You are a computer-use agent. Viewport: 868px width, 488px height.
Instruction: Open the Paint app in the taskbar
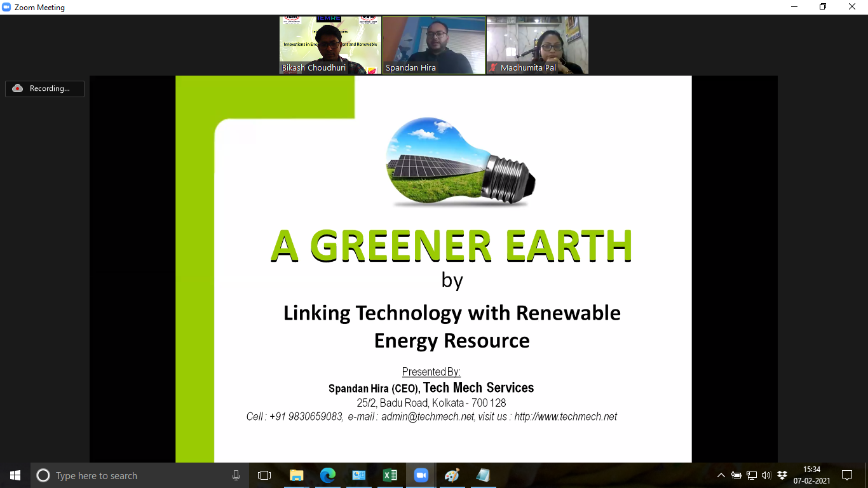452,475
